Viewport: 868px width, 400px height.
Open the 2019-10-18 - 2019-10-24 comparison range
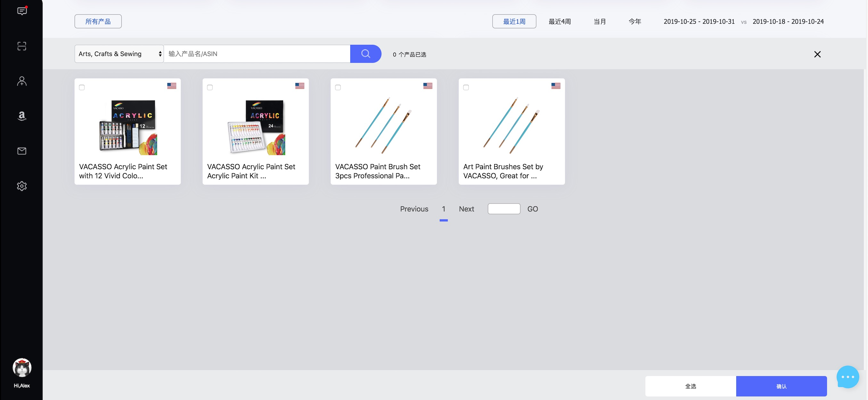[x=788, y=21]
